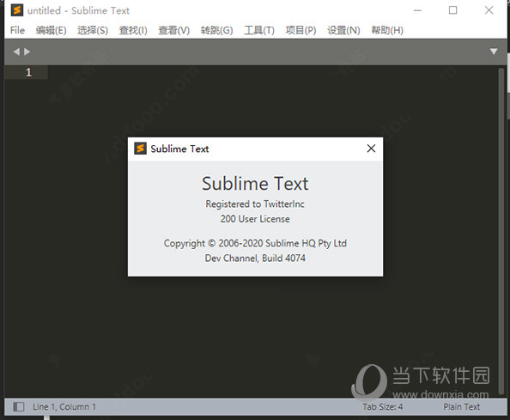510x420 pixels.
Task: Open the 编辑(E) menu
Action: [51, 30]
